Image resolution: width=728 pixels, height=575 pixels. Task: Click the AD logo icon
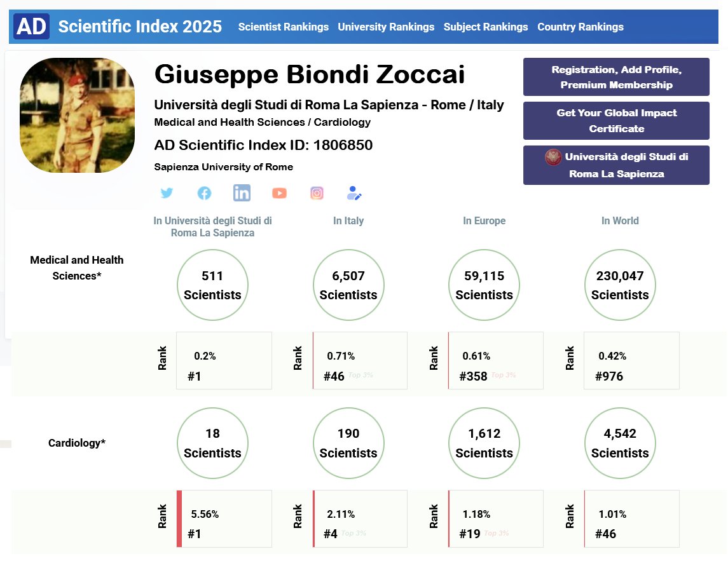[x=32, y=27]
